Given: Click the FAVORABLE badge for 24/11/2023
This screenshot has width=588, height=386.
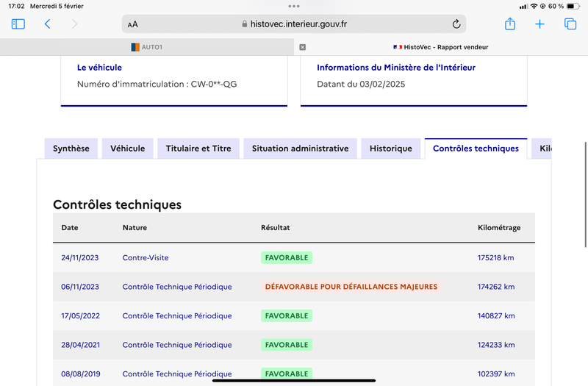Looking at the screenshot, I should point(287,258).
